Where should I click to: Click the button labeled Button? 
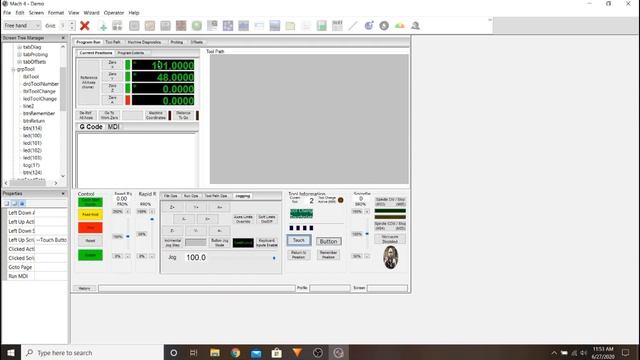(329, 241)
